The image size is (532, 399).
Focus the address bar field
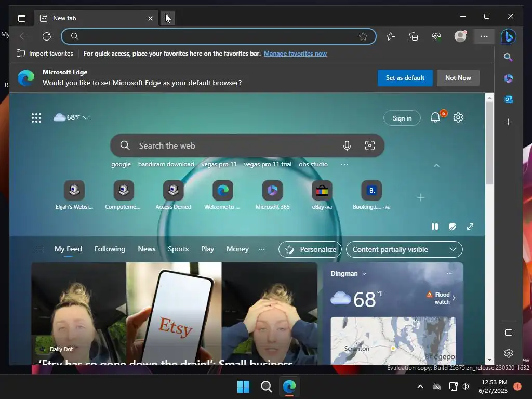[219, 36]
